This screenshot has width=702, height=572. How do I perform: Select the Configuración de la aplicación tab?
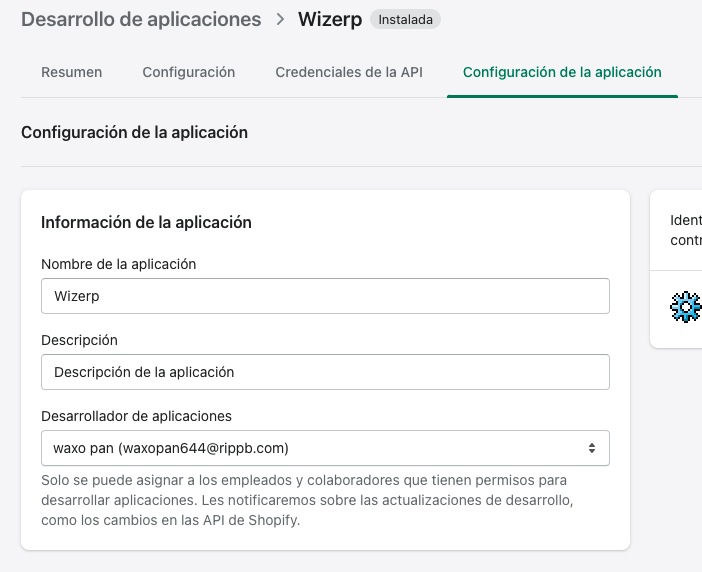(562, 72)
